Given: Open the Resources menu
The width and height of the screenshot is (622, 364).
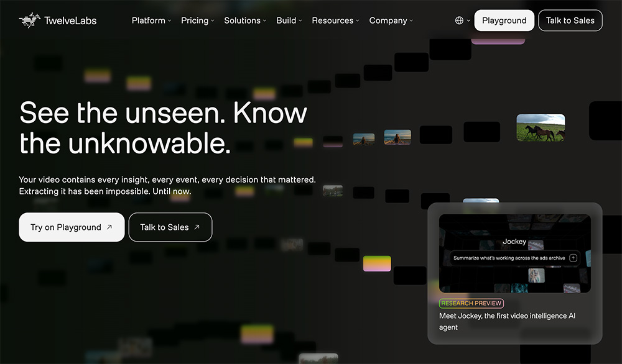Looking at the screenshot, I should point(336,20).
